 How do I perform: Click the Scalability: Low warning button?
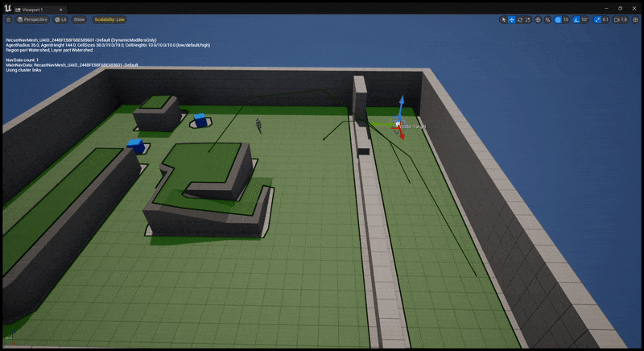click(x=109, y=19)
